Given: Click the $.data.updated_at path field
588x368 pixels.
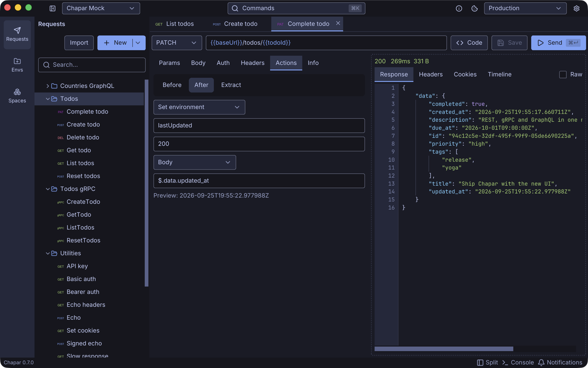Looking at the screenshot, I should pos(259,181).
